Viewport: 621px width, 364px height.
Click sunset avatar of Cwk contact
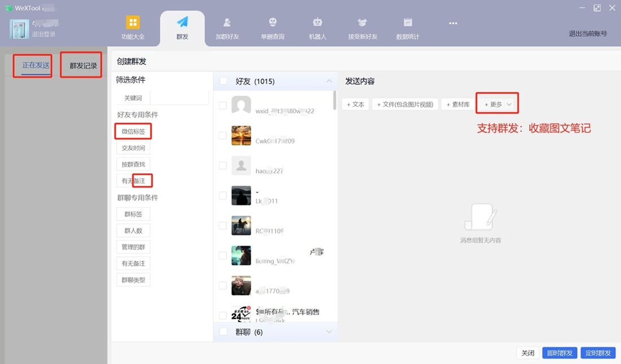[x=241, y=135]
